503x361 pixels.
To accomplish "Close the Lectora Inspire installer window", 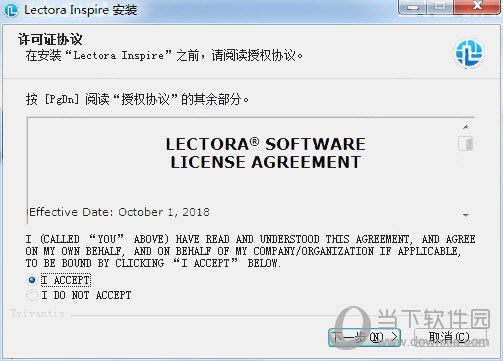I will 478,6.
